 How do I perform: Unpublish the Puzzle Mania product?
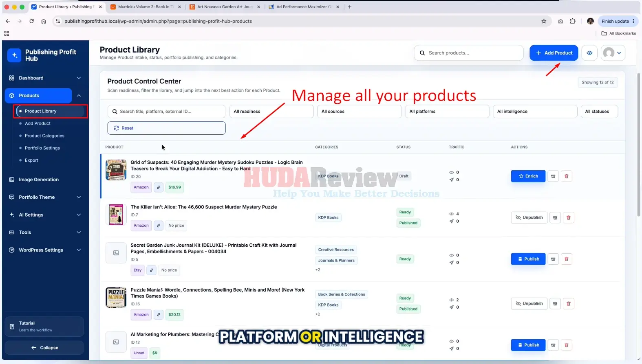[529, 304]
